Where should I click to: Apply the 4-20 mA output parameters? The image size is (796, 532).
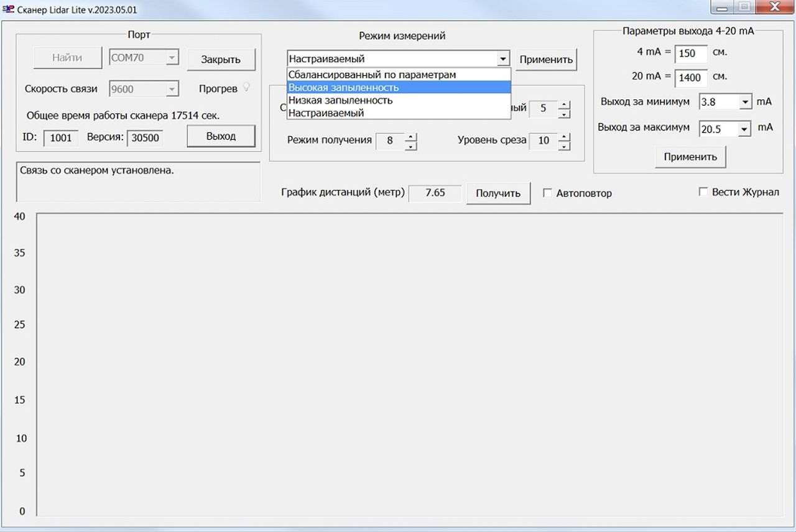pyautogui.click(x=690, y=157)
